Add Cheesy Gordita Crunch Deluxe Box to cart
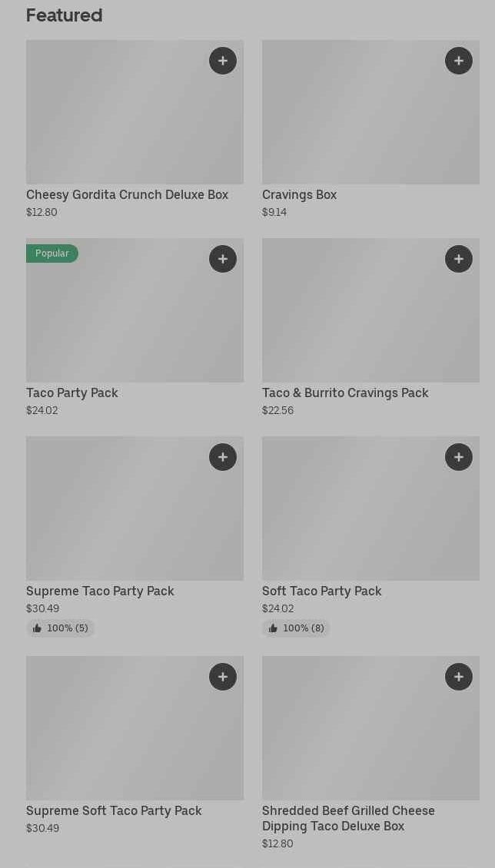 [x=223, y=61]
